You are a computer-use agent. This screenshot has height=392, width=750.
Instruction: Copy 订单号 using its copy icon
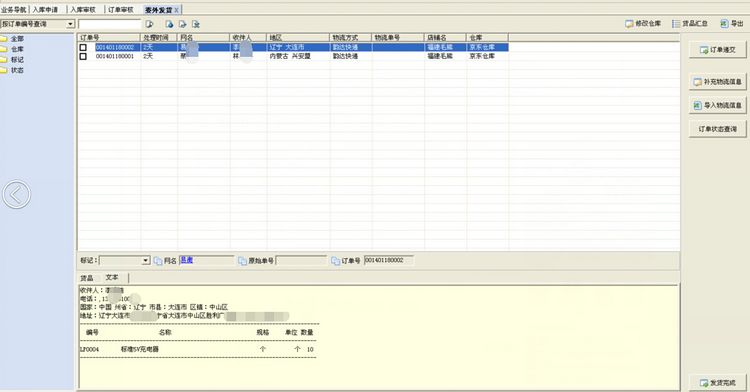point(335,261)
